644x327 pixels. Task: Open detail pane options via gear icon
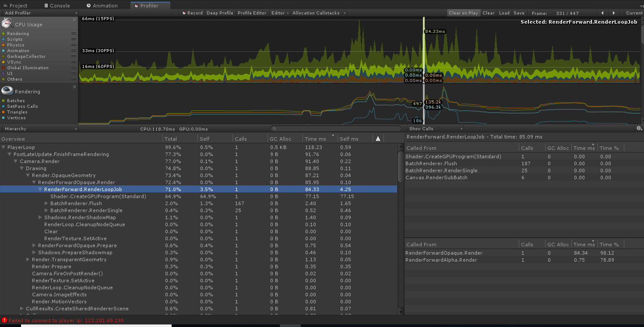[x=639, y=128]
